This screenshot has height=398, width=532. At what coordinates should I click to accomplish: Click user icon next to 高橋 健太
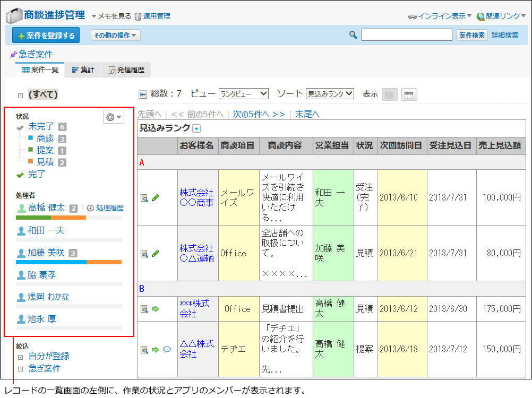[x=21, y=208]
